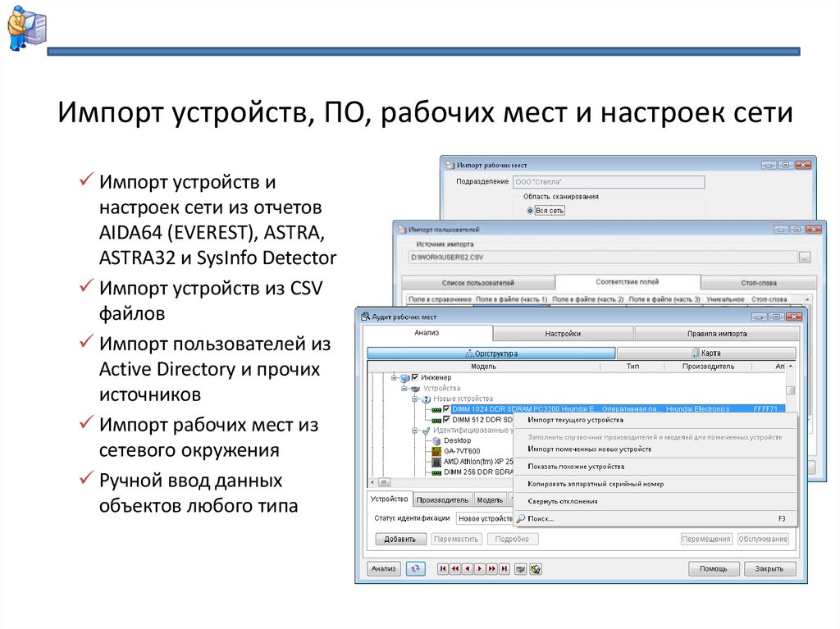Collapse the Идентифицированные устройства node
Screen dimensions: 840x629
point(415,431)
